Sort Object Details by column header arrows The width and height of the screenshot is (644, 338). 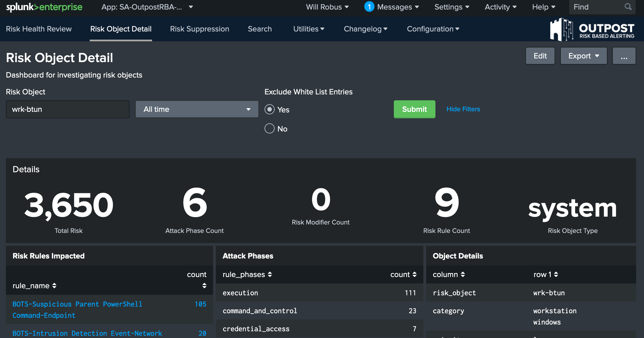point(463,275)
